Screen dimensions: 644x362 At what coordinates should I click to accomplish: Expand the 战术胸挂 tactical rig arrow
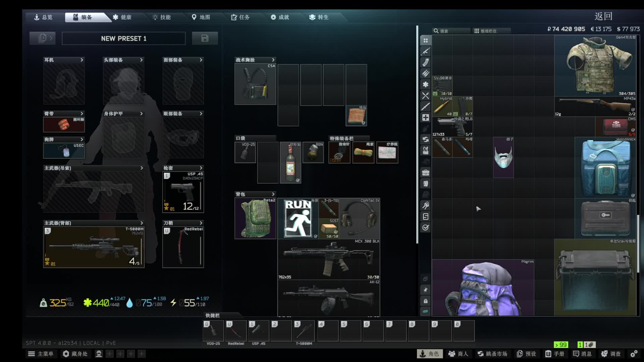click(273, 60)
